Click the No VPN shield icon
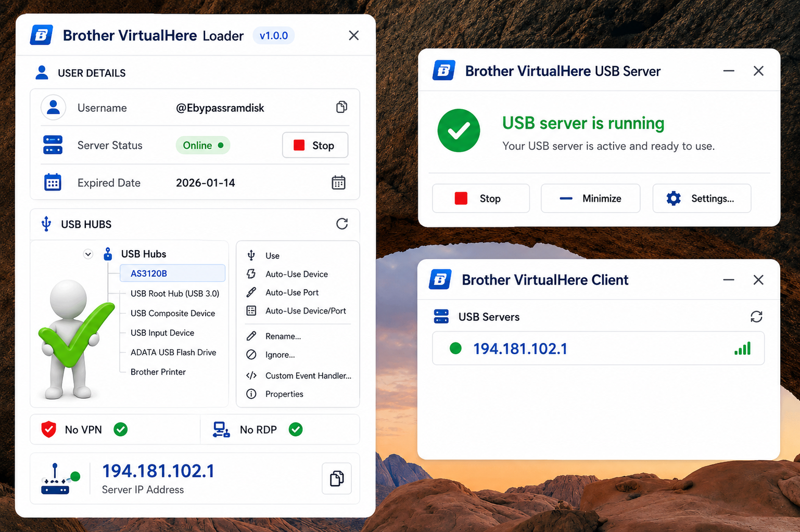Viewport: 800px width, 532px height. pos(48,430)
